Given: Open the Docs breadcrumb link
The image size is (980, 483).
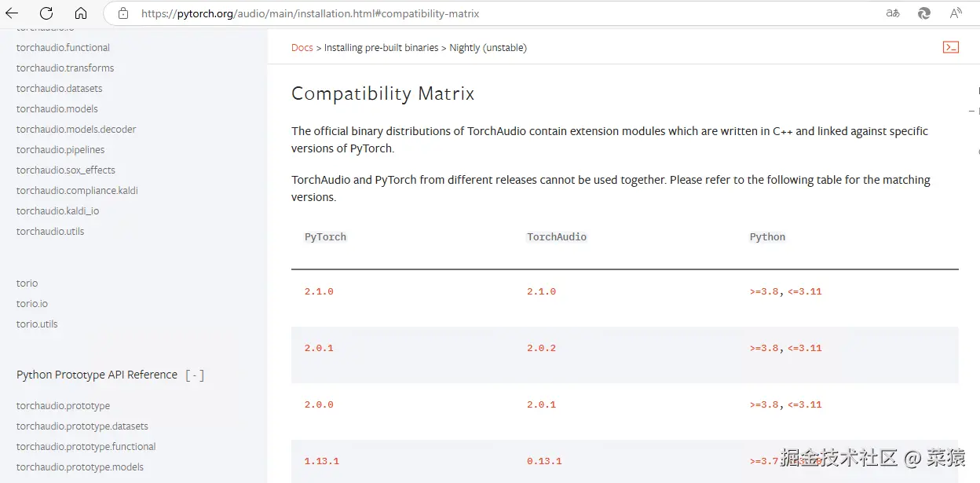Looking at the screenshot, I should [302, 48].
